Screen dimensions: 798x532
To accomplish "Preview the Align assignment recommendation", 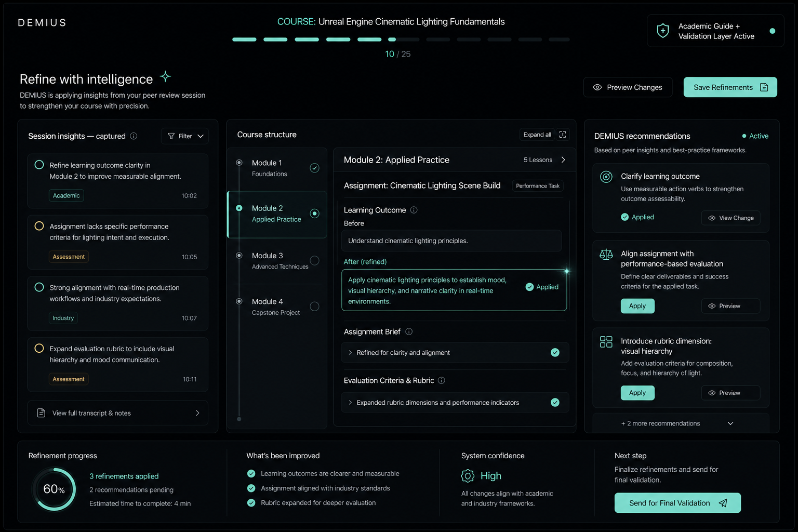I will [x=730, y=306].
